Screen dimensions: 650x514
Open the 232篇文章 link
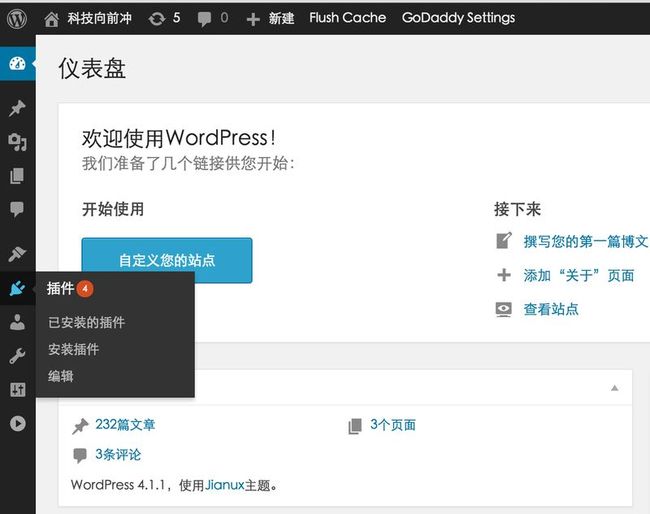tap(125, 424)
